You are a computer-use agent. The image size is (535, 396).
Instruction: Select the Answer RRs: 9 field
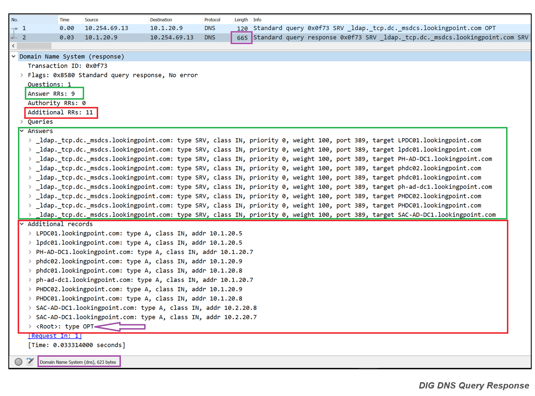point(51,93)
